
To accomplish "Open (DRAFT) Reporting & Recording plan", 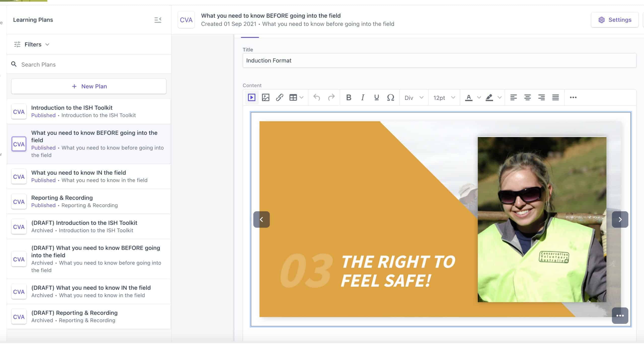I will pos(89,316).
